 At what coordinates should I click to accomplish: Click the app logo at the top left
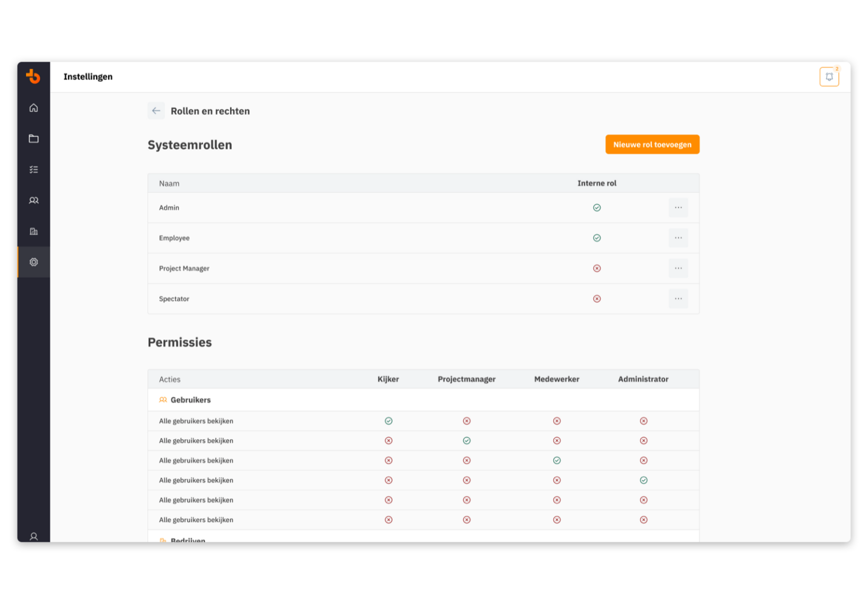point(33,77)
